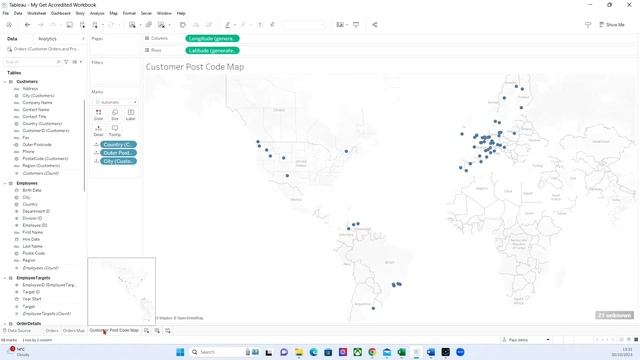Open the Data Source tab
Screen dimensions: 640x360
click(17, 331)
